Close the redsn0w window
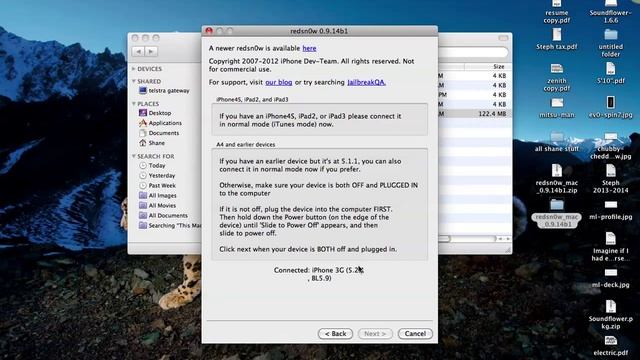The height and width of the screenshot is (360, 640). click(x=209, y=31)
